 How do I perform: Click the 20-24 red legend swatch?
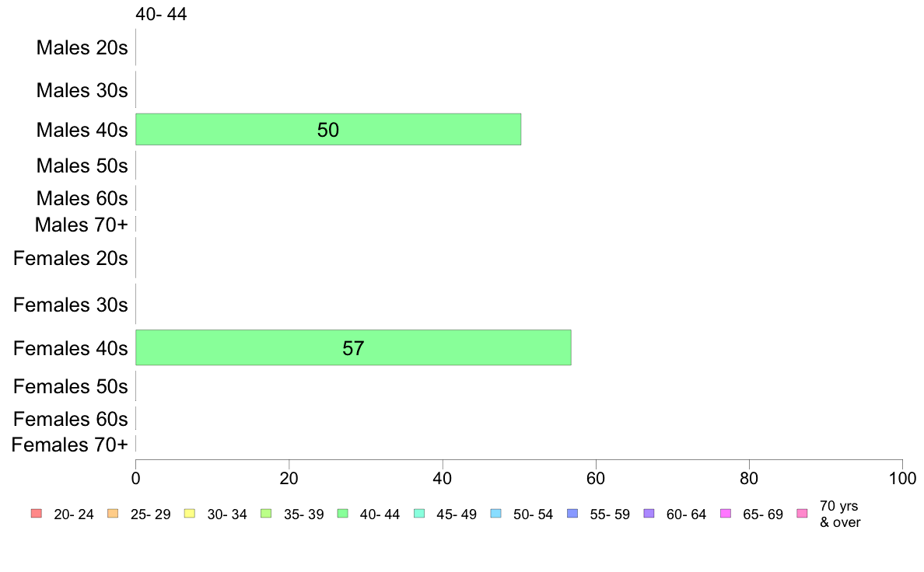click(37, 513)
